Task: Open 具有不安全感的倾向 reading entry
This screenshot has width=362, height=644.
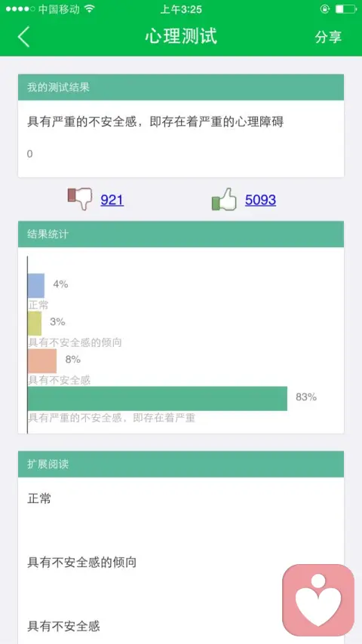Action: tap(81, 563)
